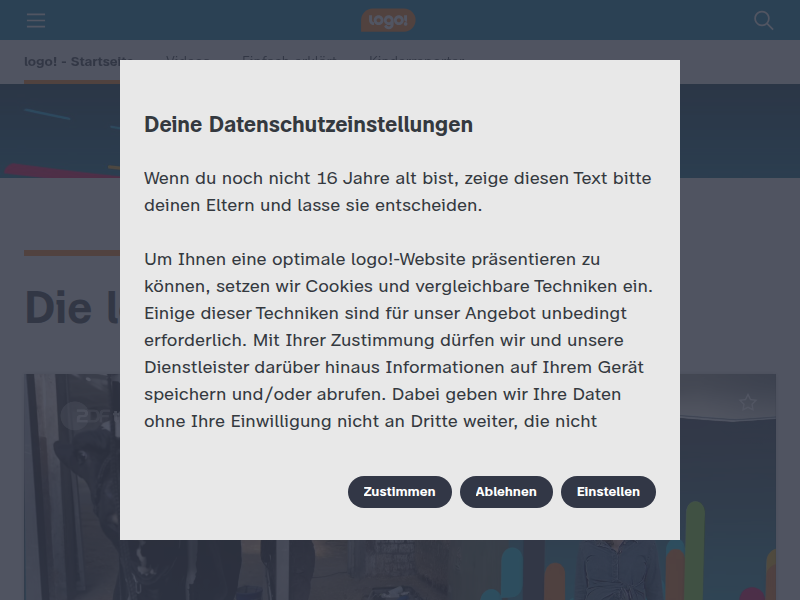Click the orange line above the Die headline
800x600 pixels.
pyautogui.click(x=72, y=253)
